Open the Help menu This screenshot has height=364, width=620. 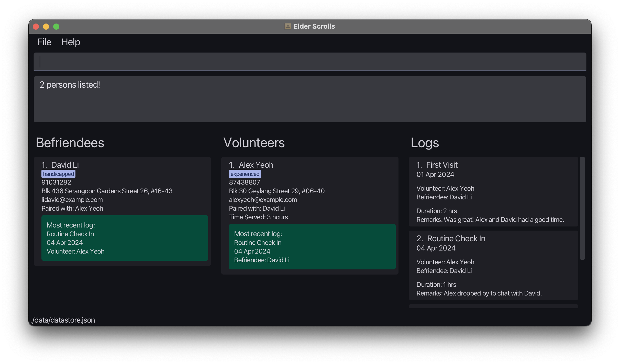pos(71,42)
